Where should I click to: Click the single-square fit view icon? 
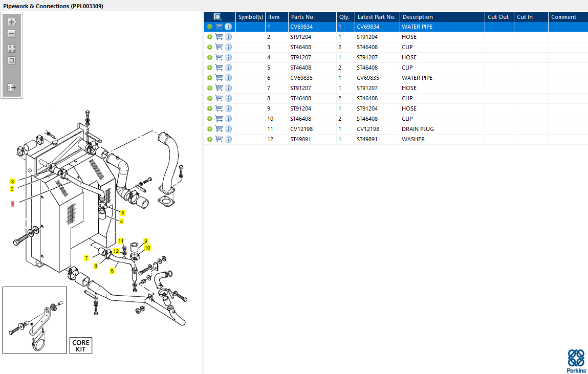click(12, 60)
